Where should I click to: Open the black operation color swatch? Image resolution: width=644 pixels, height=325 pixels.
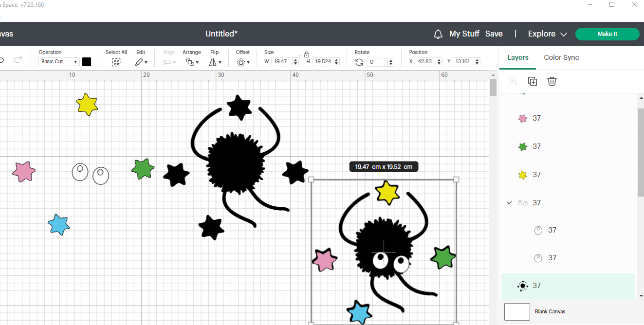click(87, 62)
